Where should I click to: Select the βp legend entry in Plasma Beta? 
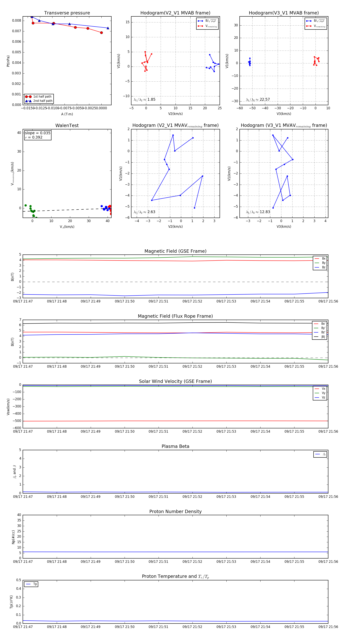tap(320, 454)
